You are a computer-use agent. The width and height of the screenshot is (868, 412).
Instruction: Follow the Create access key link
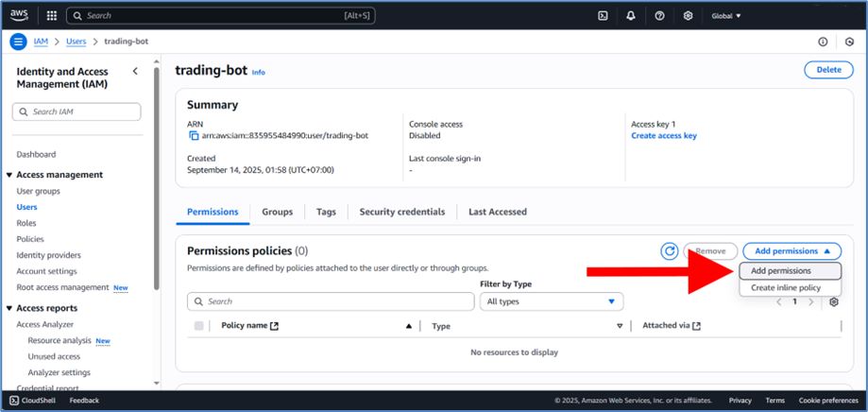(663, 136)
